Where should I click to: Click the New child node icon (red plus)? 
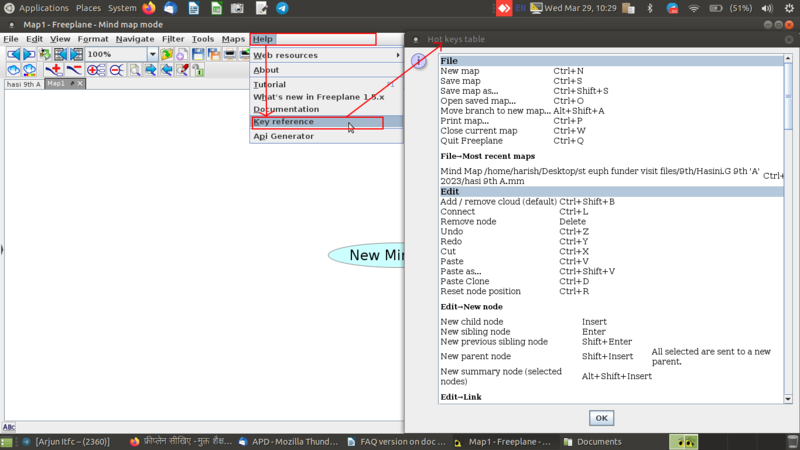pos(54,70)
